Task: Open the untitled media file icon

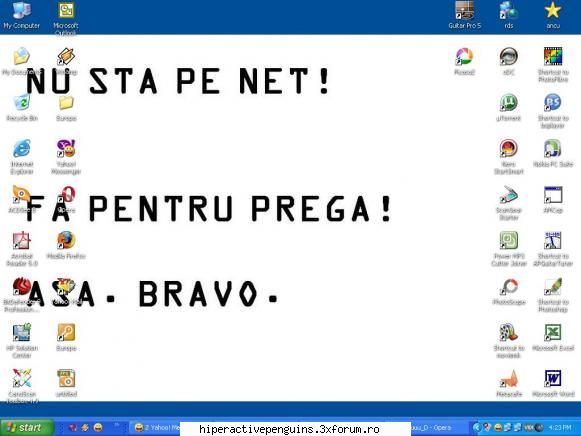Action: click(x=66, y=383)
